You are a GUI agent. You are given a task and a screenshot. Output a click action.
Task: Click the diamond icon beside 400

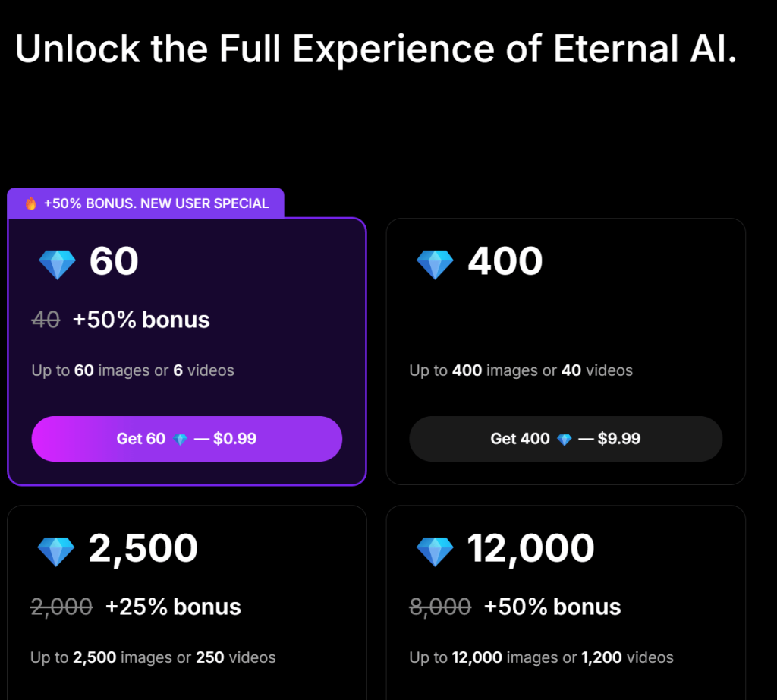point(435,264)
